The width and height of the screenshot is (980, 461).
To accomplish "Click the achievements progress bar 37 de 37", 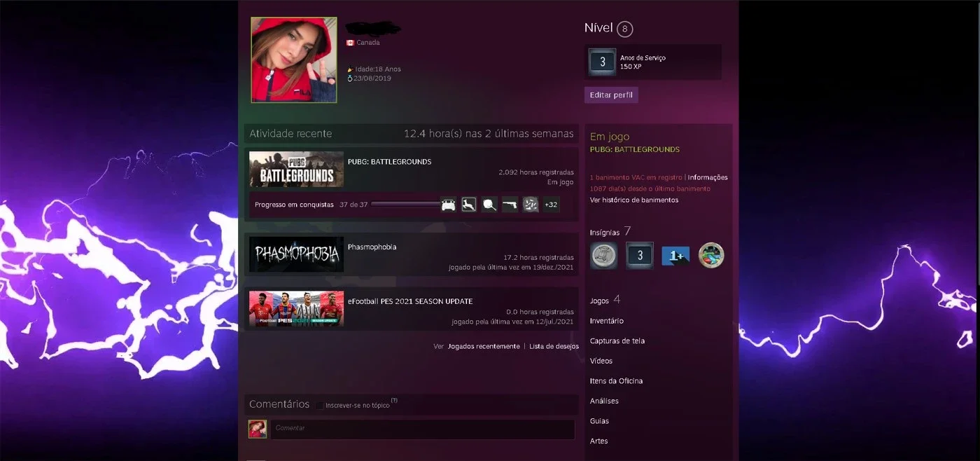I will (405, 205).
